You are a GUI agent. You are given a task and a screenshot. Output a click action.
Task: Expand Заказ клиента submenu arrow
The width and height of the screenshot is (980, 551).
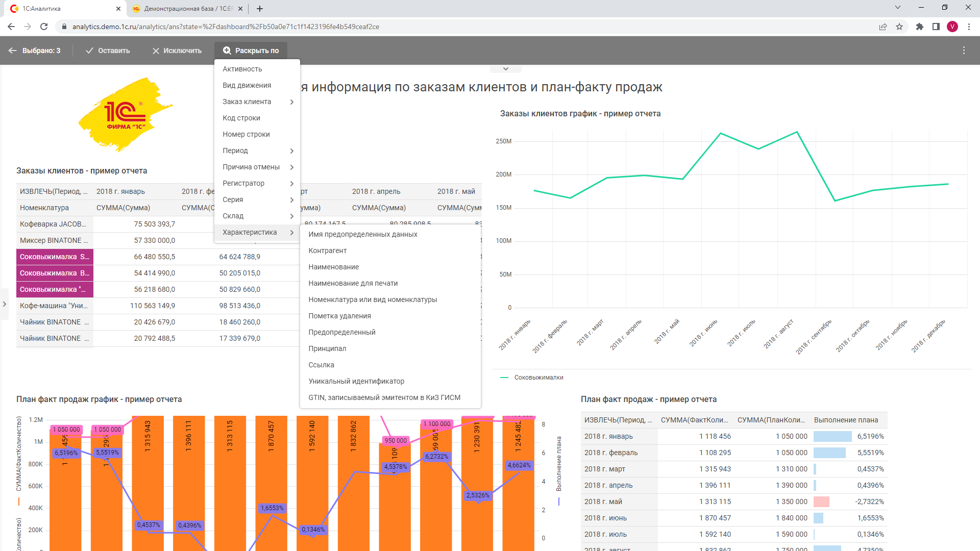tap(291, 102)
